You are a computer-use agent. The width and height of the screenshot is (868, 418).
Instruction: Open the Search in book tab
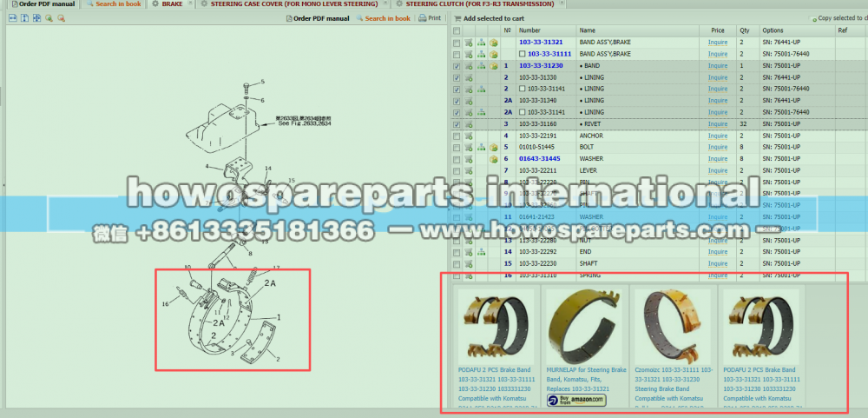114,3
